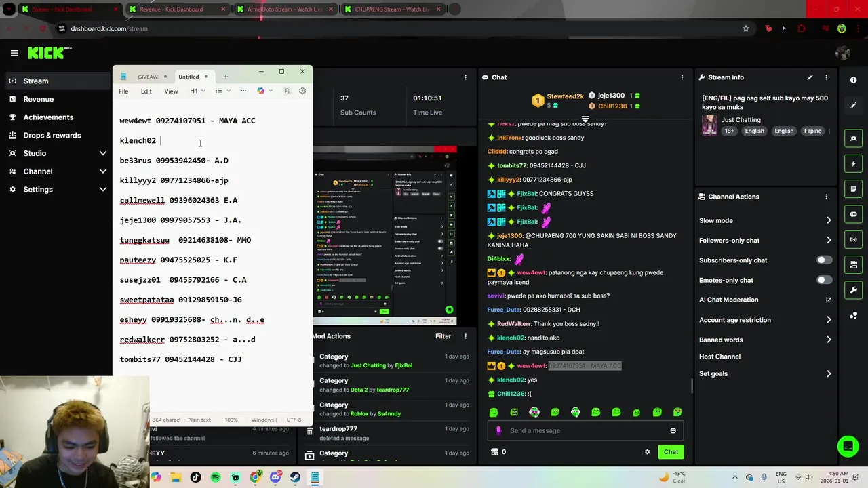Open TikTok from the taskbar
The height and width of the screenshot is (488, 868).
click(x=196, y=477)
